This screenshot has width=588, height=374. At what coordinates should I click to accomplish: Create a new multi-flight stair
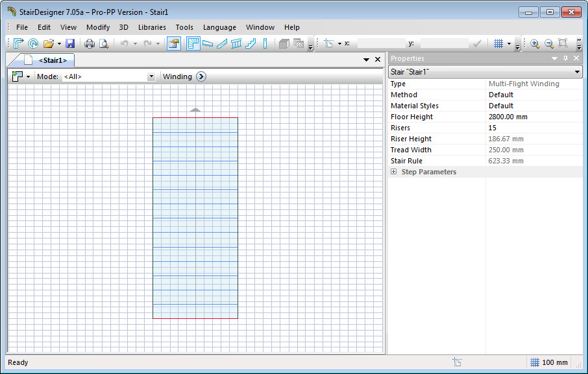pos(18,43)
